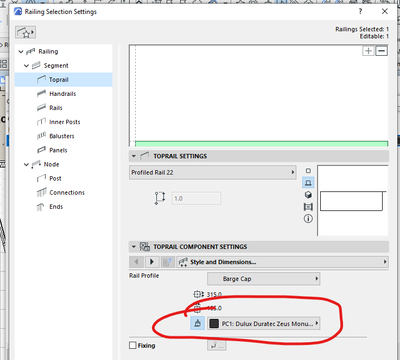Collapse the Toprail Settings panel
400x360 pixels.
tap(134, 156)
